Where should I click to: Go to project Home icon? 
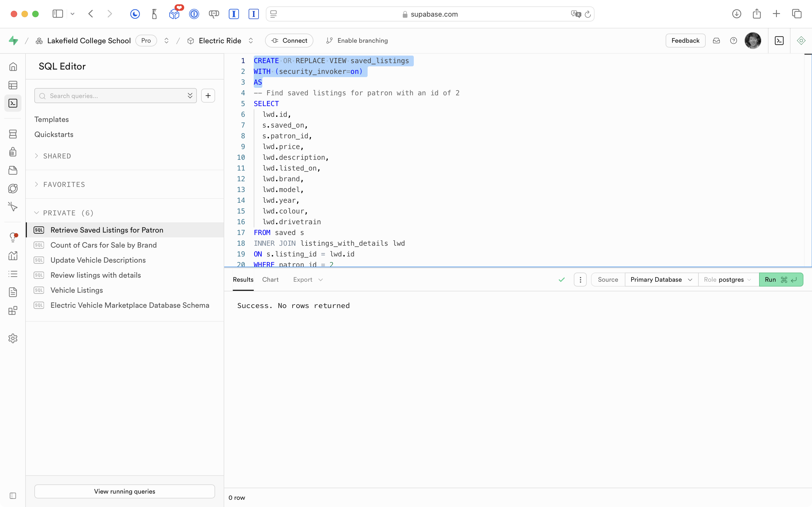coord(13,67)
